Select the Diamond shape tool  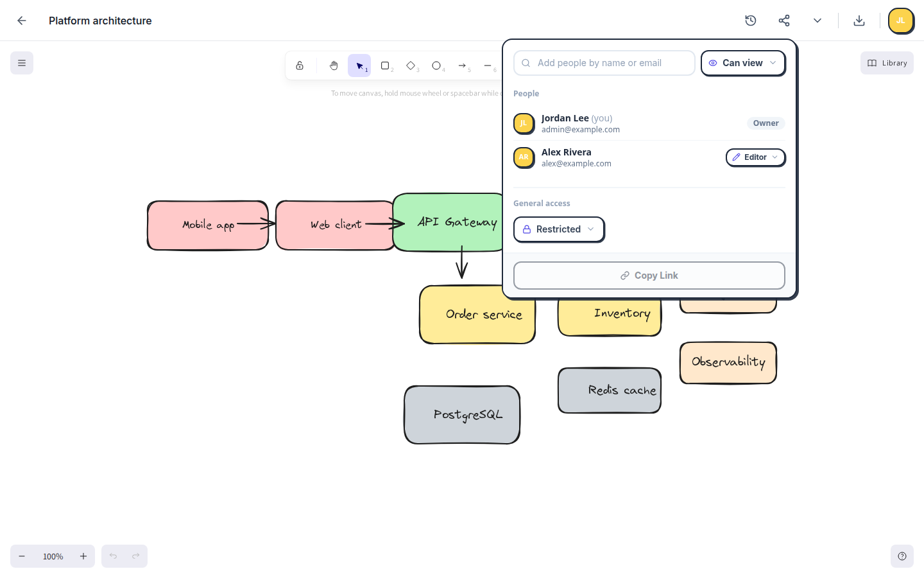pyautogui.click(x=411, y=66)
